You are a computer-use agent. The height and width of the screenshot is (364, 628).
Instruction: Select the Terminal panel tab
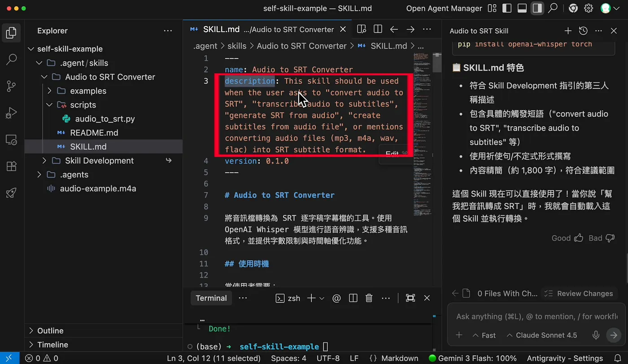coord(211,298)
